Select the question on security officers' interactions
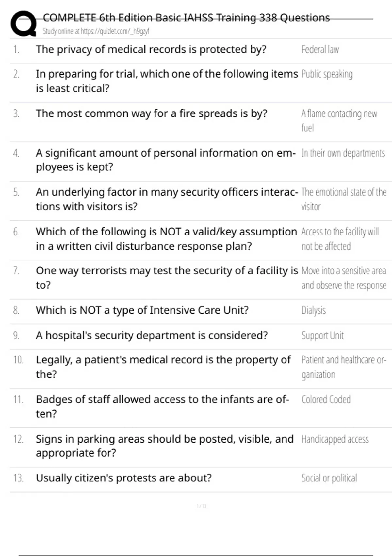 (x=167, y=199)
